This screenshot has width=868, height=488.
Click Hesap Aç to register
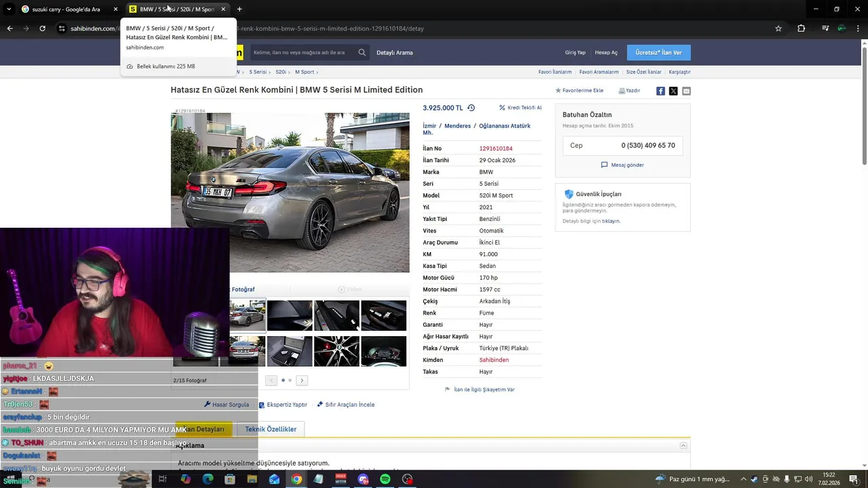pos(606,52)
